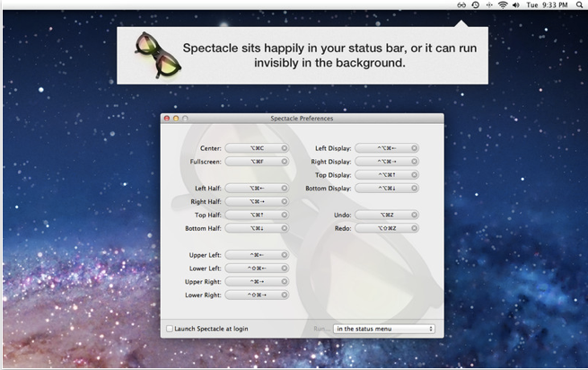
Task: Edit the Upper Right shortcut field
Action: click(257, 281)
